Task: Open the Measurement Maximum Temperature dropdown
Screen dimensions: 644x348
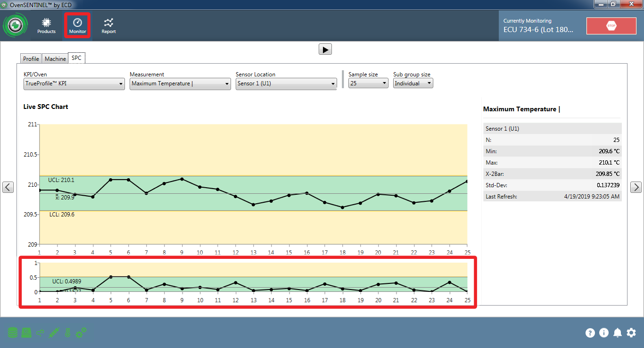Action: click(x=180, y=83)
